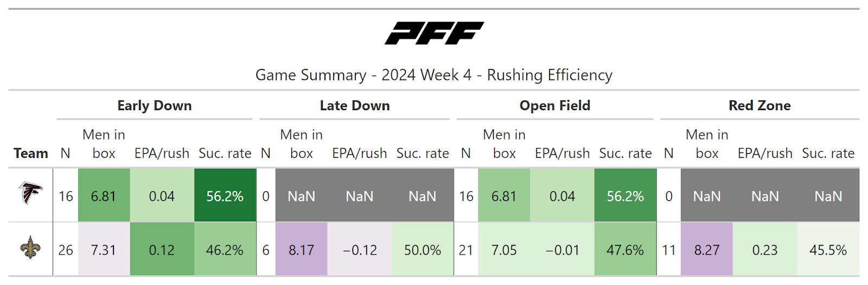868x285 pixels.
Task: Click the 45.5% Red Zone success rate cell
Action: click(x=828, y=250)
